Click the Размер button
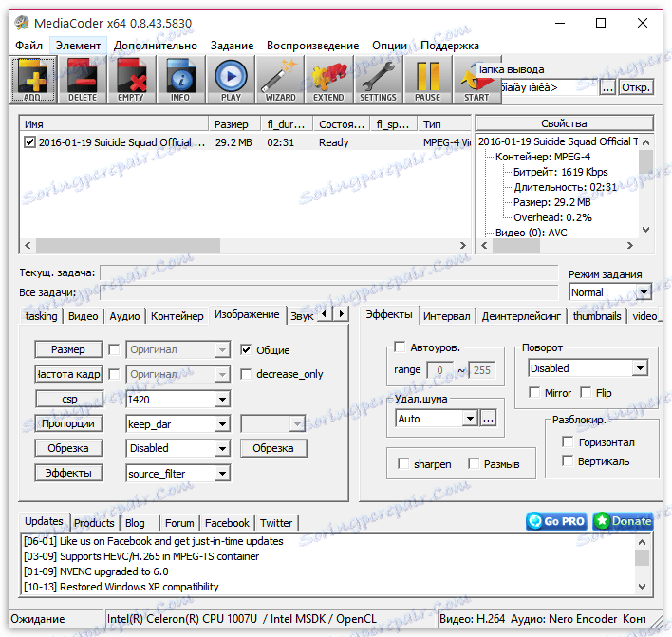672x637 pixels. [x=68, y=349]
